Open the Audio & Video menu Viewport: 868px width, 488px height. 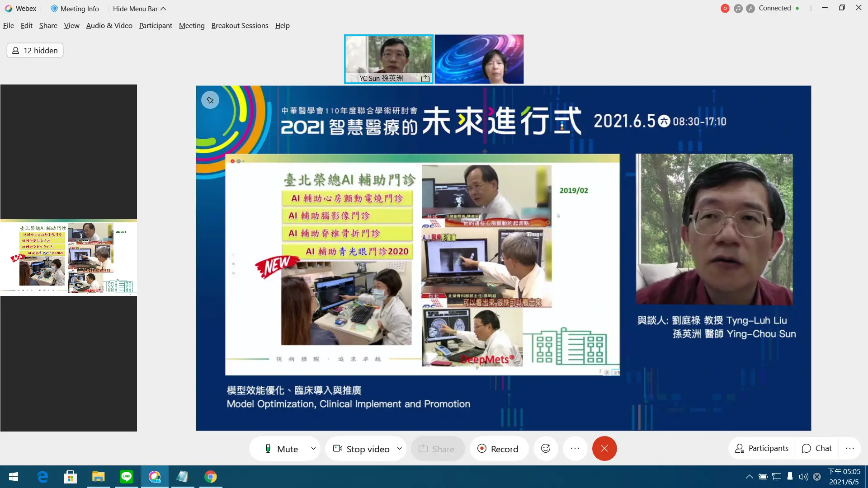pos(109,25)
